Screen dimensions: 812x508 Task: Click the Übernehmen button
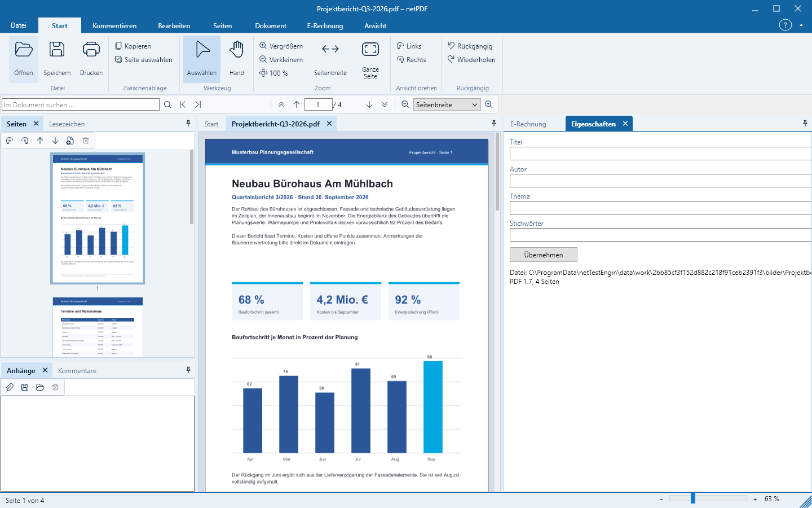click(x=544, y=255)
